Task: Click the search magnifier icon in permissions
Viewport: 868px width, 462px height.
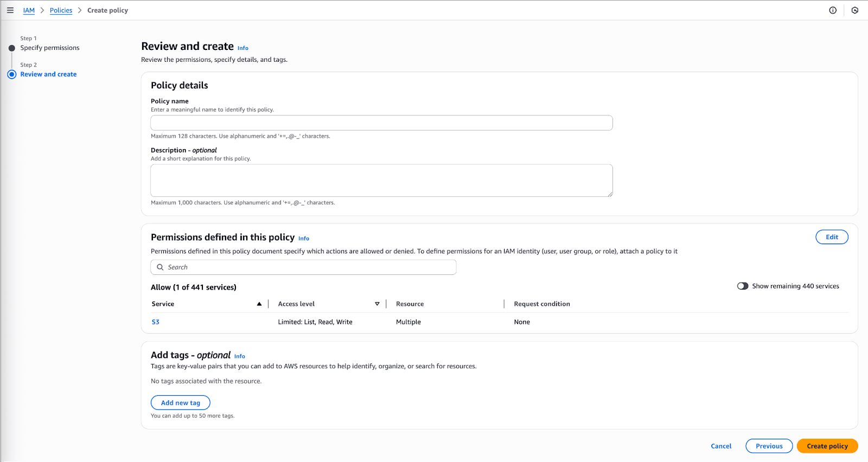Action: [x=160, y=267]
